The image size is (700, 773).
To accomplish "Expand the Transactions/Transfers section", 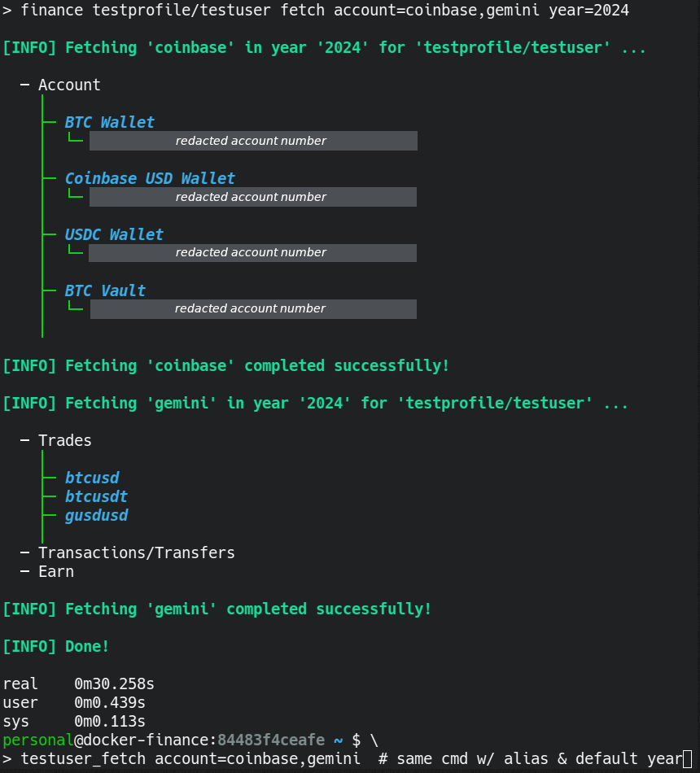I will click(24, 552).
